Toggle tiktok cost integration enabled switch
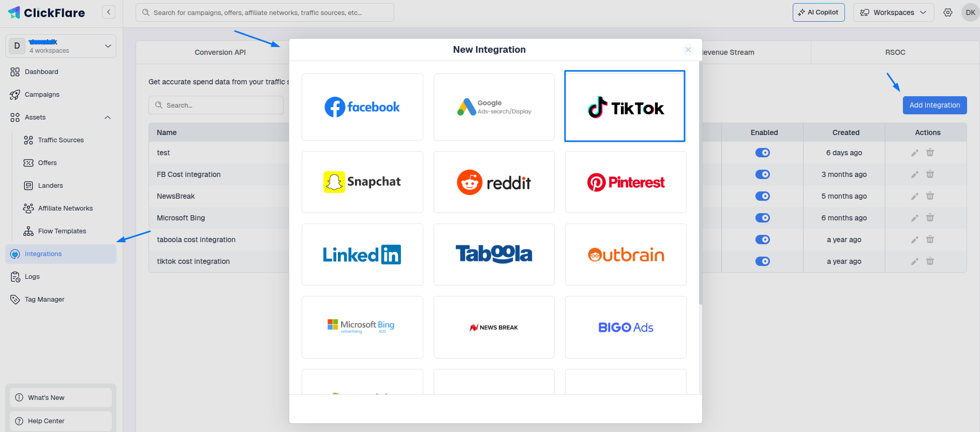980x432 pixels. tap(763, 261)
